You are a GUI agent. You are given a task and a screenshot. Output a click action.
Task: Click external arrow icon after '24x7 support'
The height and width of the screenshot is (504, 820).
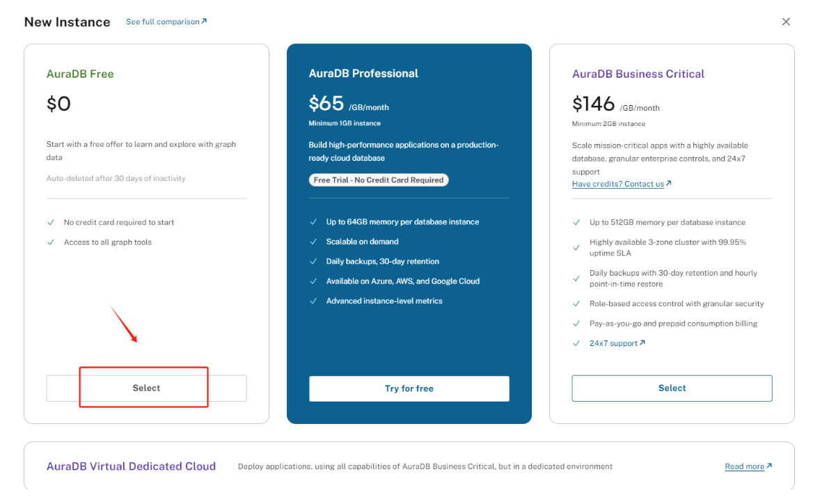[642, 342]
